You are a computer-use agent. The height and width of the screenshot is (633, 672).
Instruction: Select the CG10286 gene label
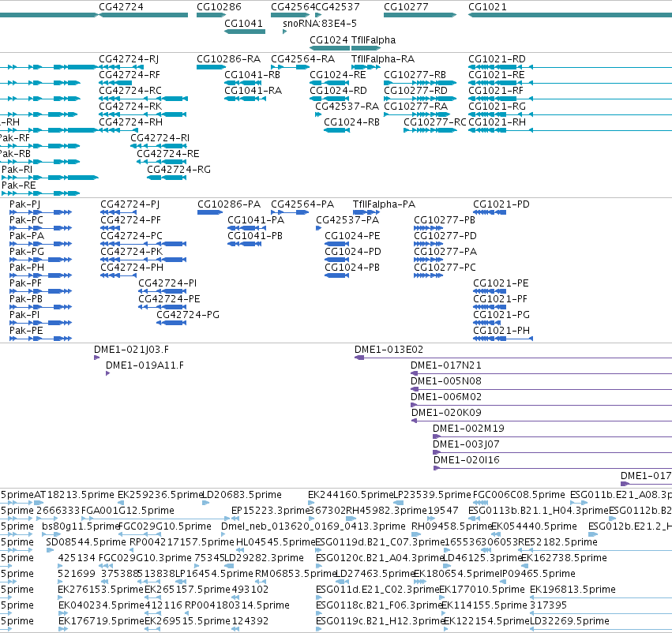219,7
